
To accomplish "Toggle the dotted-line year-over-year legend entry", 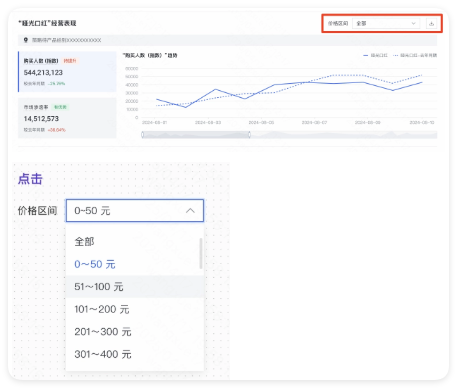I will (415, 55).
